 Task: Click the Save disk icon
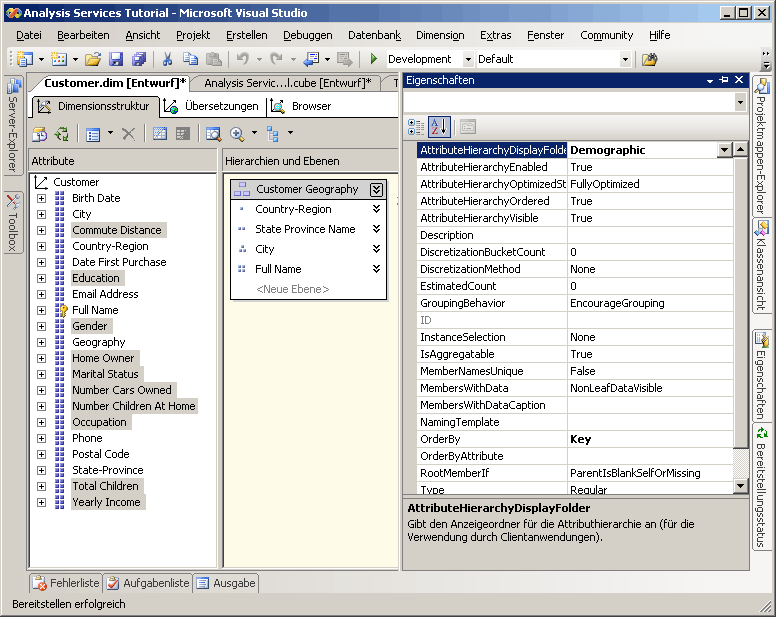click(x=116, y=60)
